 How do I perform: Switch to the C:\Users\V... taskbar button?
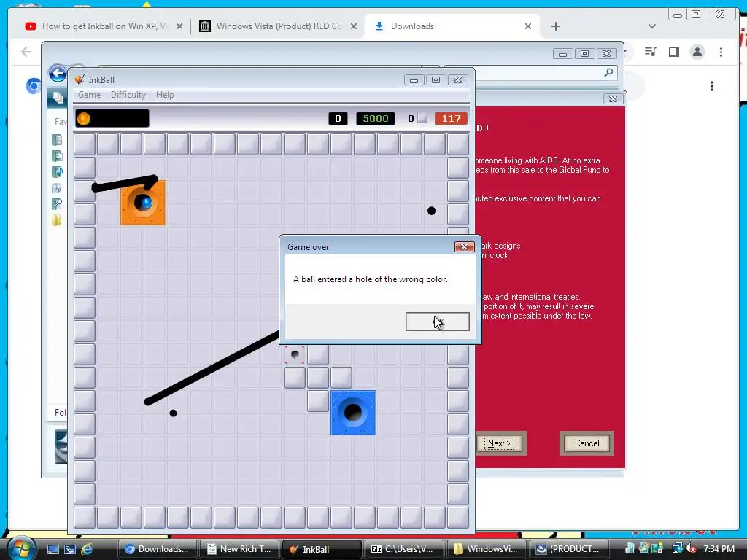[x=404, y=549]
